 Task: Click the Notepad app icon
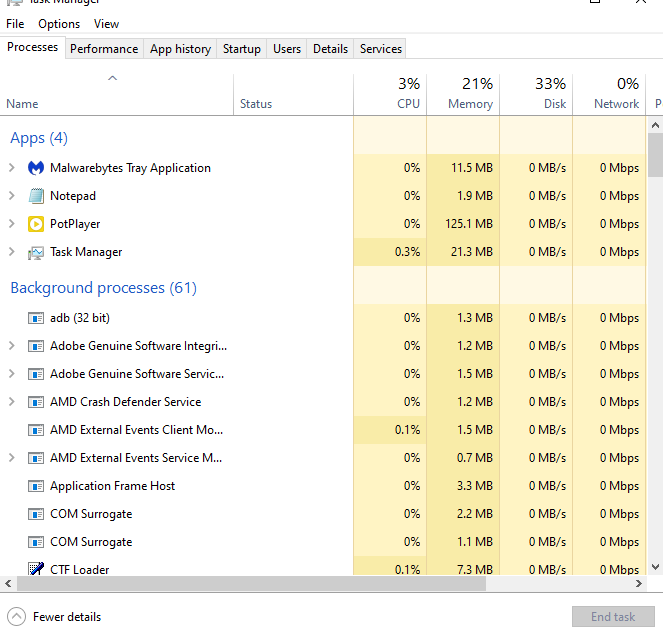coord(36,196)
